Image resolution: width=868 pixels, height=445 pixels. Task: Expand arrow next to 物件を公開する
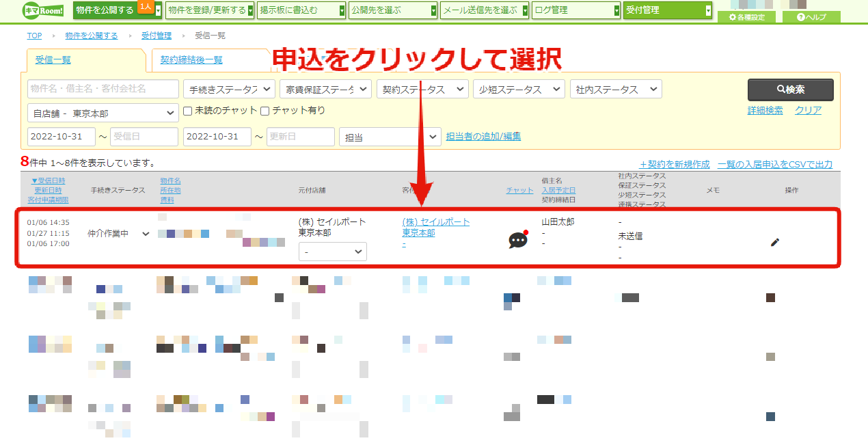point(159,10)
